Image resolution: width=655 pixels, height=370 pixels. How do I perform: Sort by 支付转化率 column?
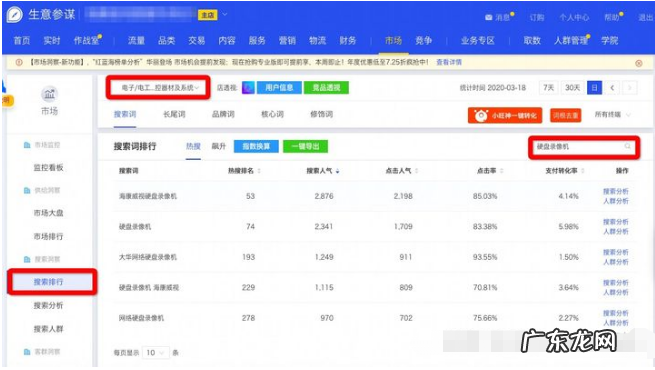click(x=583, y=171)
